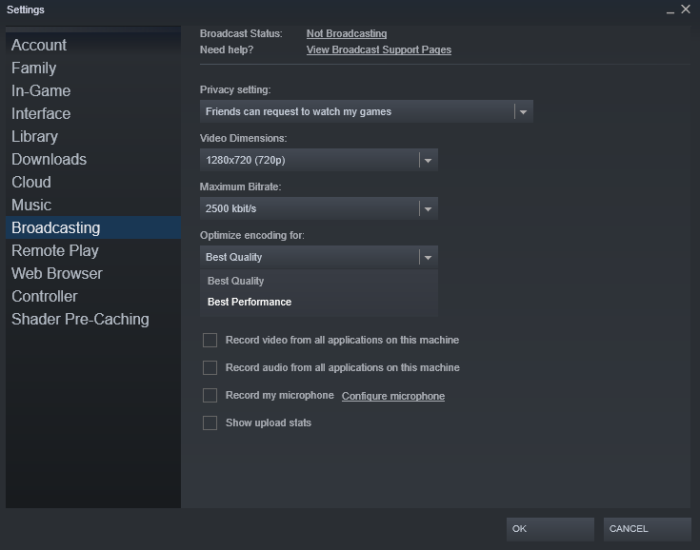The image size is (700, 550).
Task: Open the Family settings section
Action: pyautogui.click(x=93, y=68)
